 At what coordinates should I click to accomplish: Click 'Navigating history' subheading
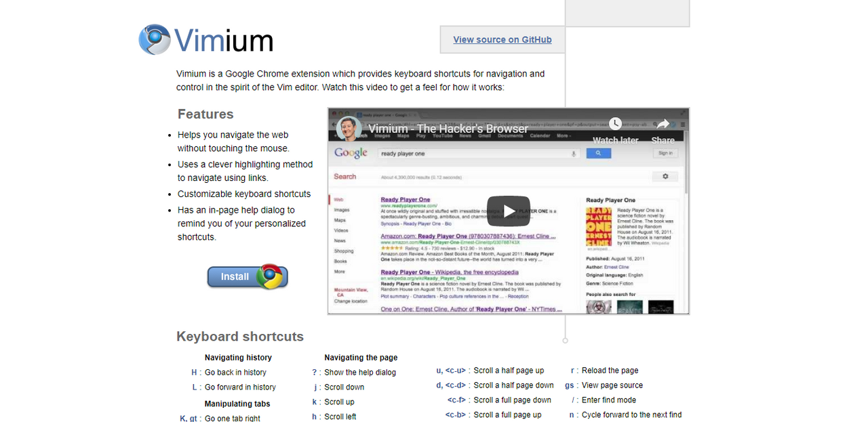point(238,358)
